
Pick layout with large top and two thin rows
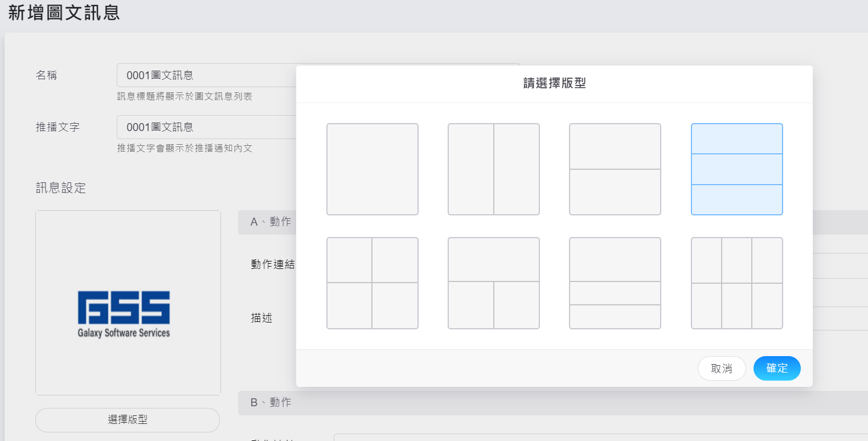point(615,283)
